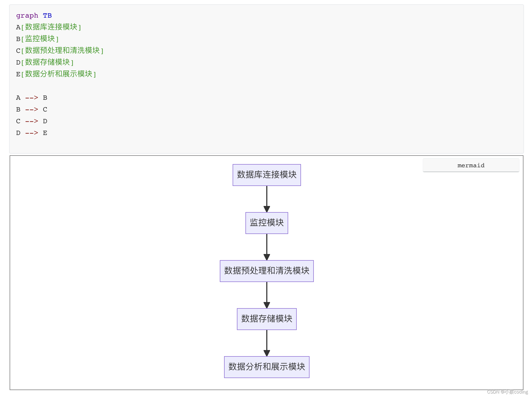The image size is (532, 397).
Task: Click the 'TB' direction keyword in code
Action: tap(47, 15)
